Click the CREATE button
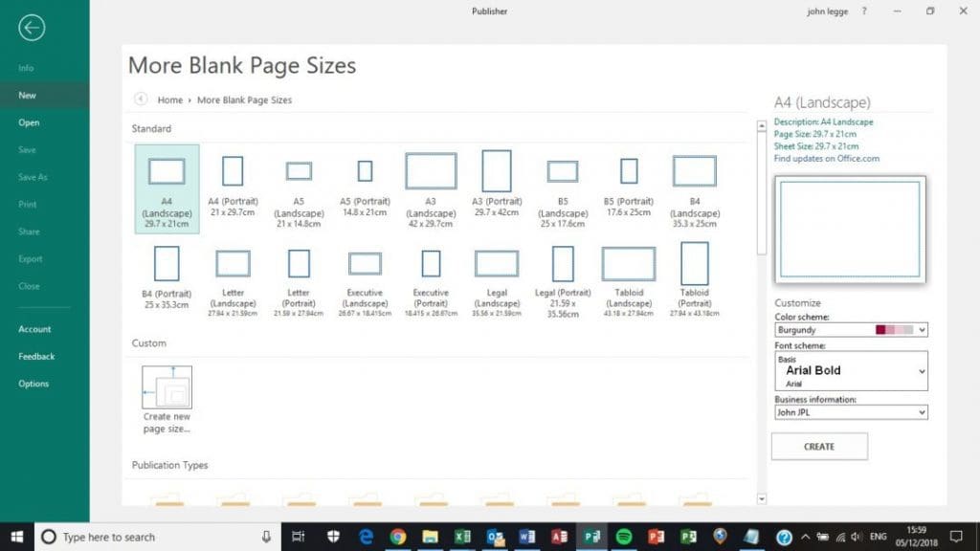980x551 pixels. (x=818, y=446)
